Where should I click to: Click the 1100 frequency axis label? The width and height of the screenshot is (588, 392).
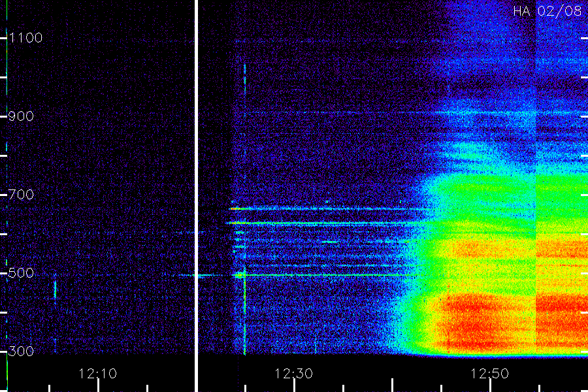pos(26,38)
